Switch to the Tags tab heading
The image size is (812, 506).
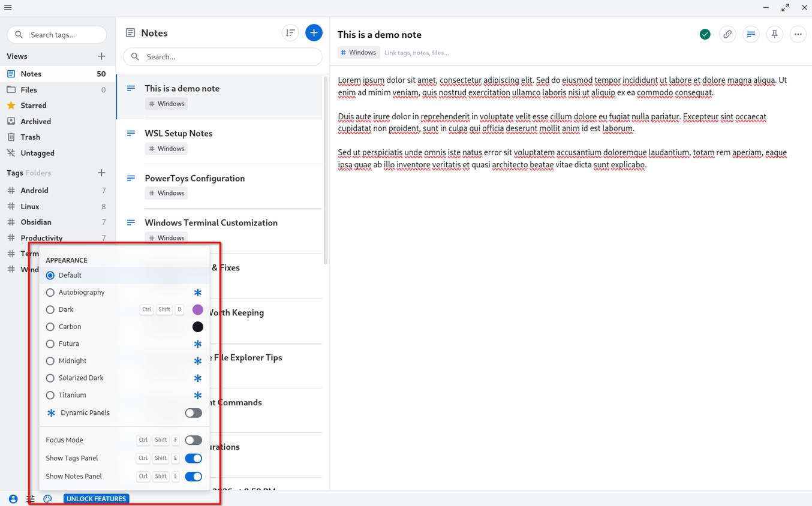[x=15, y=173]
